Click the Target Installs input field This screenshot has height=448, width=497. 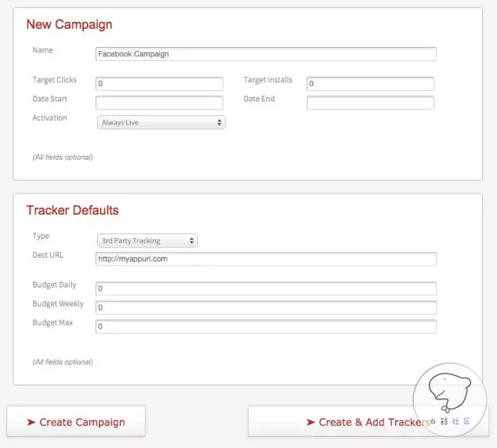click(370, 84)
